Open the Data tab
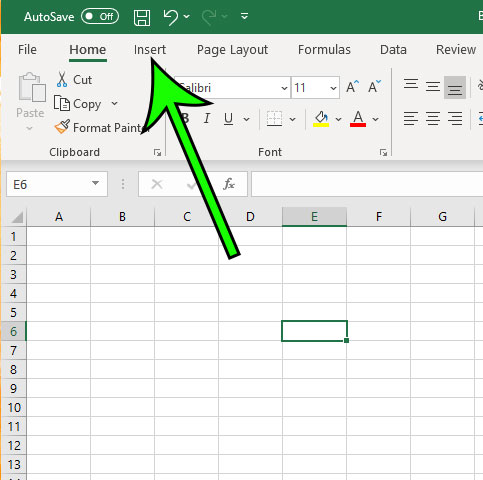Screen dimensions: 483x480 [393, 50]
